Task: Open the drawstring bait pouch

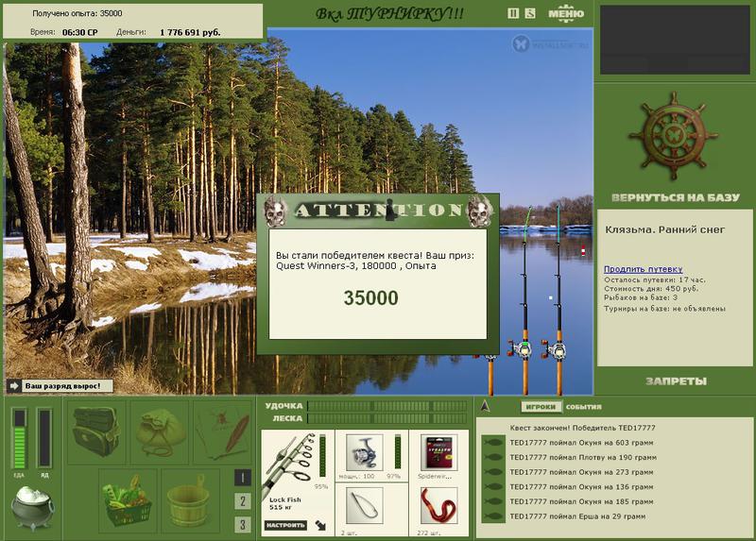Action: (x=159, y=431)
